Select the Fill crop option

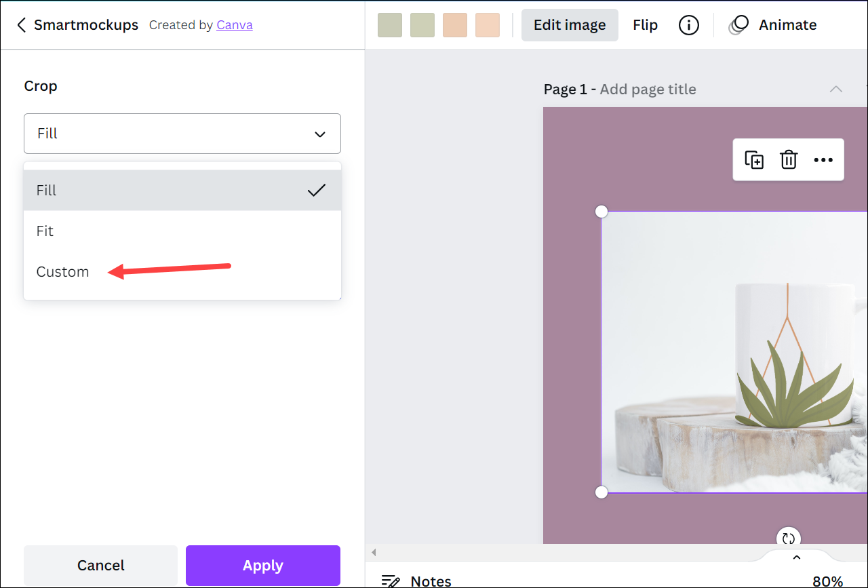[x=182, y=191]
